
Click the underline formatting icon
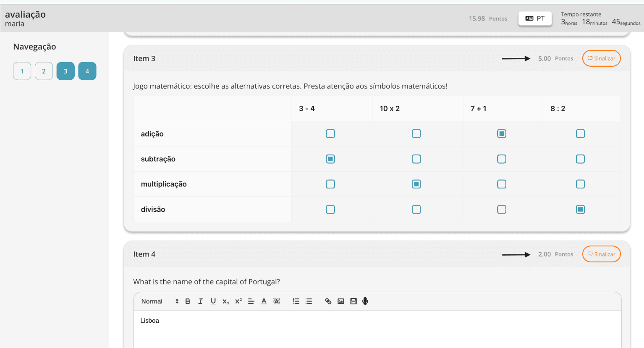(x=213, y=301)
